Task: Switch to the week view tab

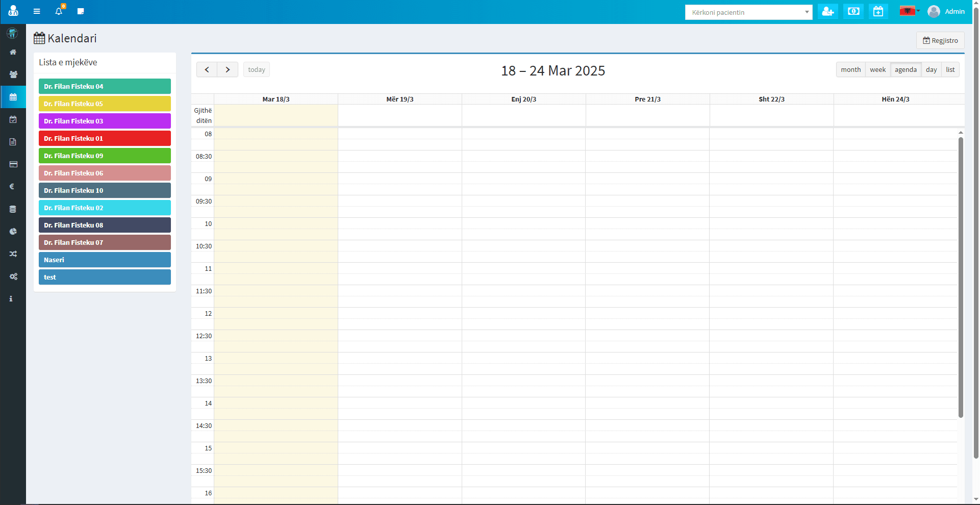Action: (x=877, y=69)
